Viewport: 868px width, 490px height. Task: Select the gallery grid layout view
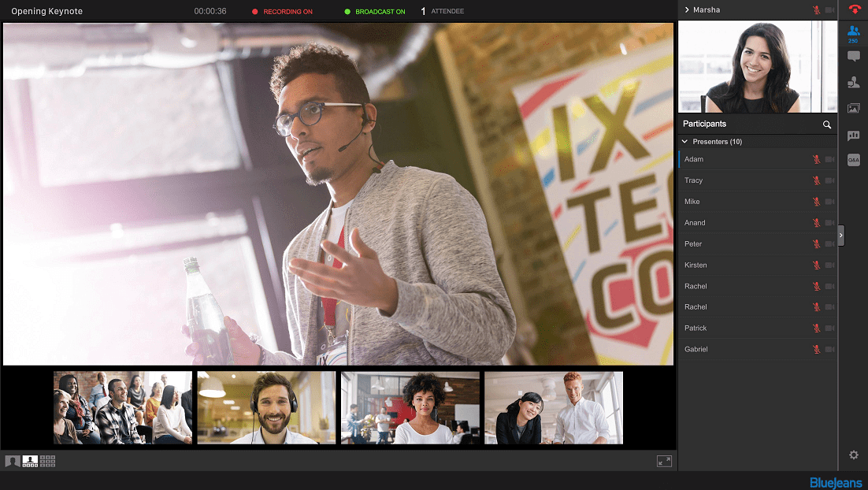pyautogui.click(x=48, y=462)
